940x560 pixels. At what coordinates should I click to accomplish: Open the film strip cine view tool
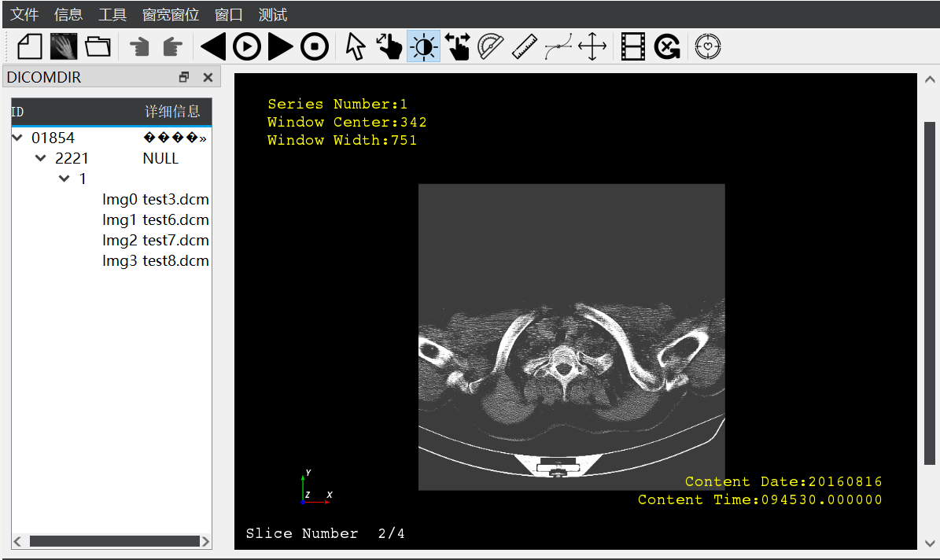click(x=632, y=46)
